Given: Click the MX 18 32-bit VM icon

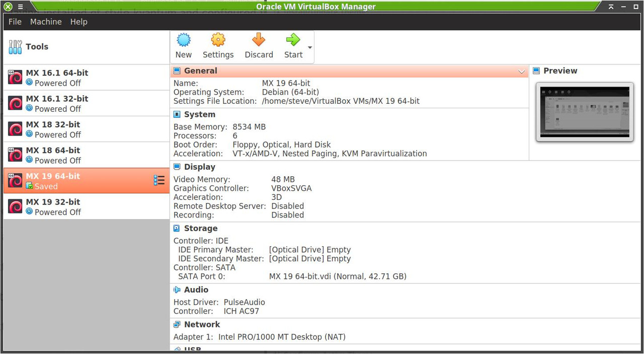Looking at the screenshot, I should (x=15, y=129).
